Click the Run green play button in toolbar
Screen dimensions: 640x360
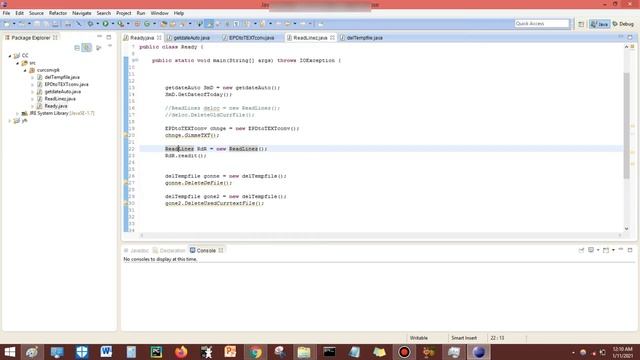(105, 24)
